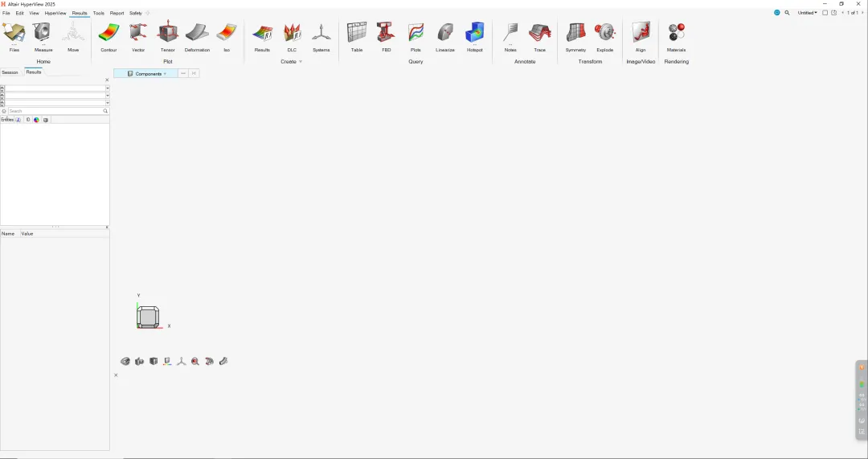Switch to the Safety ribbon tab
Screen dimensions: 868x459
136,13
